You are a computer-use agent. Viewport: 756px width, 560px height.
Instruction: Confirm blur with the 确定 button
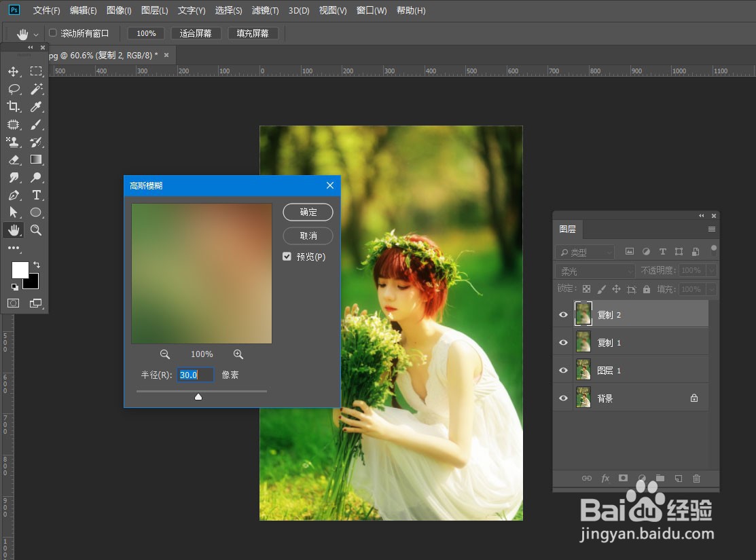point(308,212)
